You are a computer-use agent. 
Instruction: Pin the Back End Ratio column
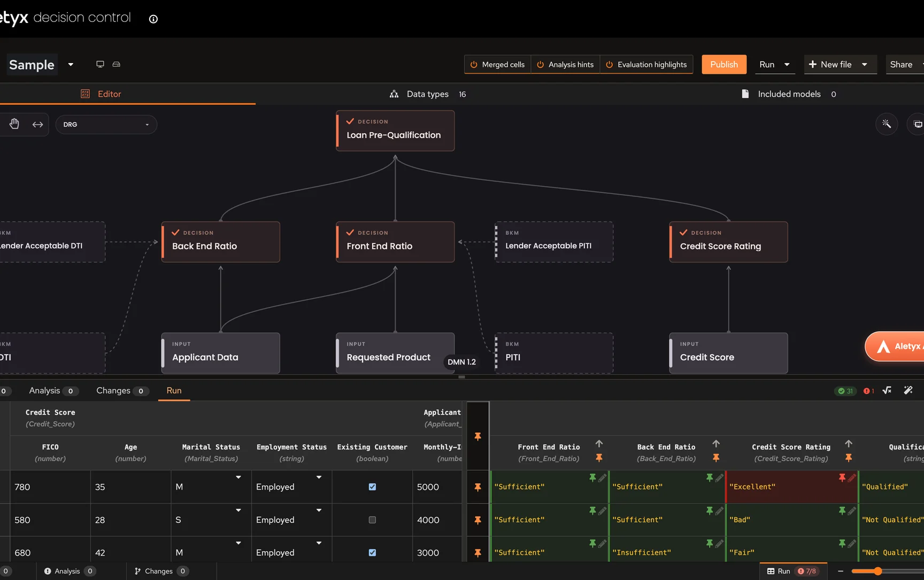(x=716, y=458)
